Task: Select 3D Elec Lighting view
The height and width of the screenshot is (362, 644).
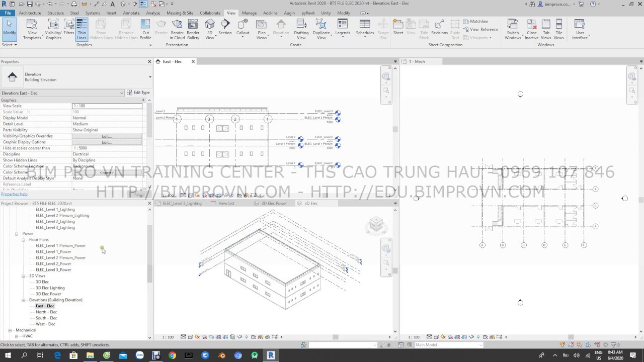Action: 50,288
